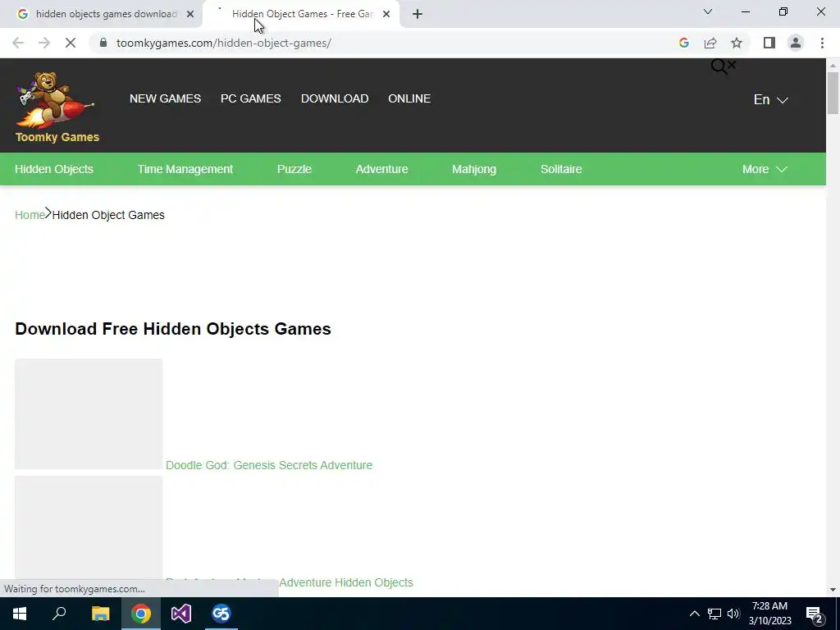Click the Download Free Hidden Objects Games heading
The height and width of the screenshot is (630, 840).
coord(173,328)
